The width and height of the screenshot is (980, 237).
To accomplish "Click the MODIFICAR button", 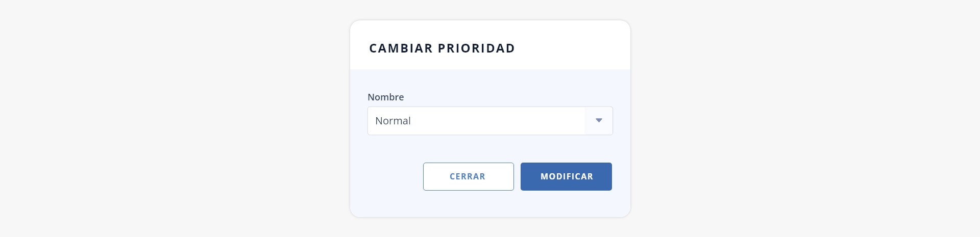I will (x=566, y=176).
